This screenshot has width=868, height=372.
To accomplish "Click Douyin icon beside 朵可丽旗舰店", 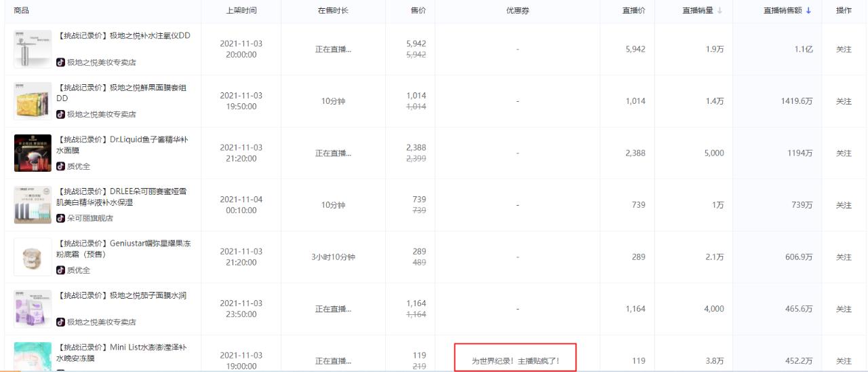I will [61, 218].
